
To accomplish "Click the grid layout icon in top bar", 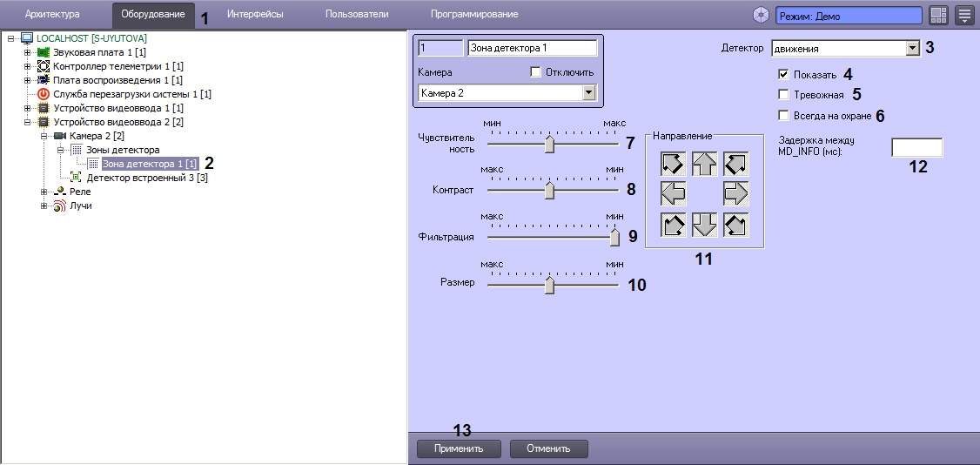I will [x=938, y=15].
